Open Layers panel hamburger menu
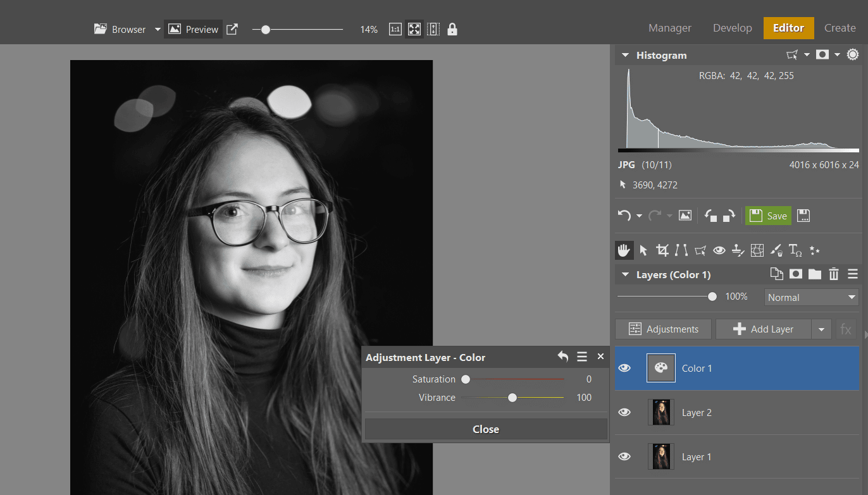868x495 pixels. [x=853, y=274]
